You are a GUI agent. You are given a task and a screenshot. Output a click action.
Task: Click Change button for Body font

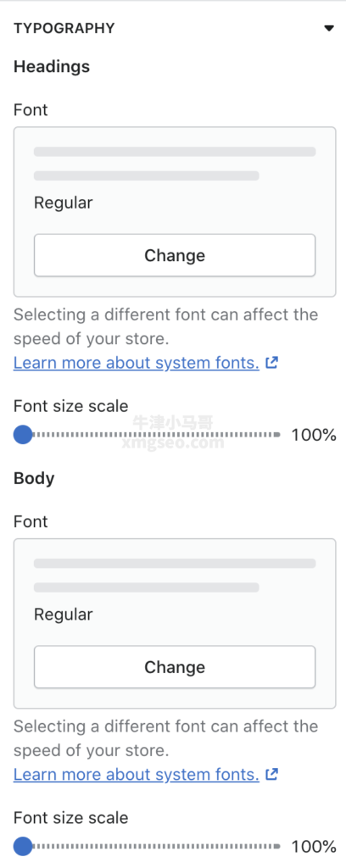175,667
